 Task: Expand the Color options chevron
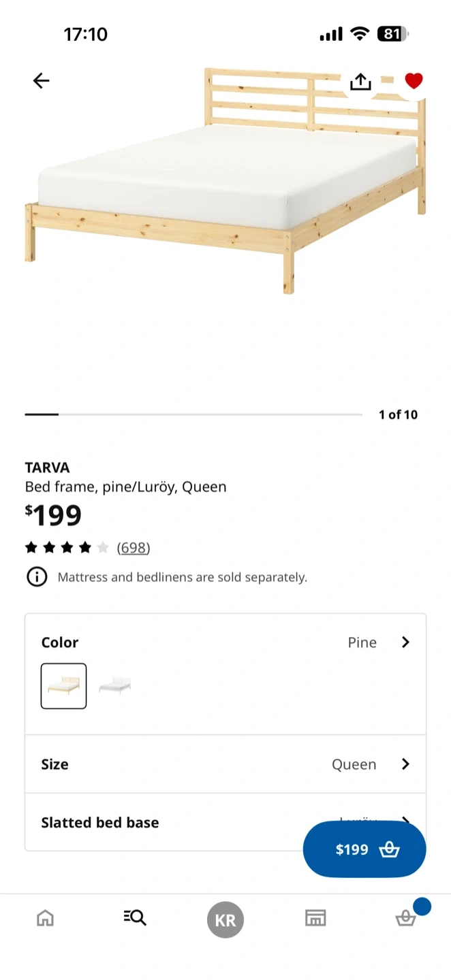click(x=405, y=642)
